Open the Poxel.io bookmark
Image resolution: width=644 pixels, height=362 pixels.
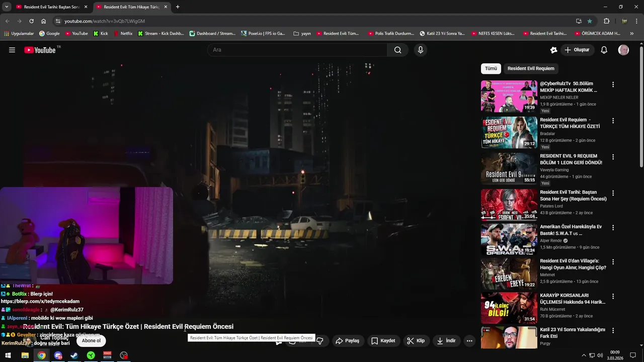[x=263, y=34]
